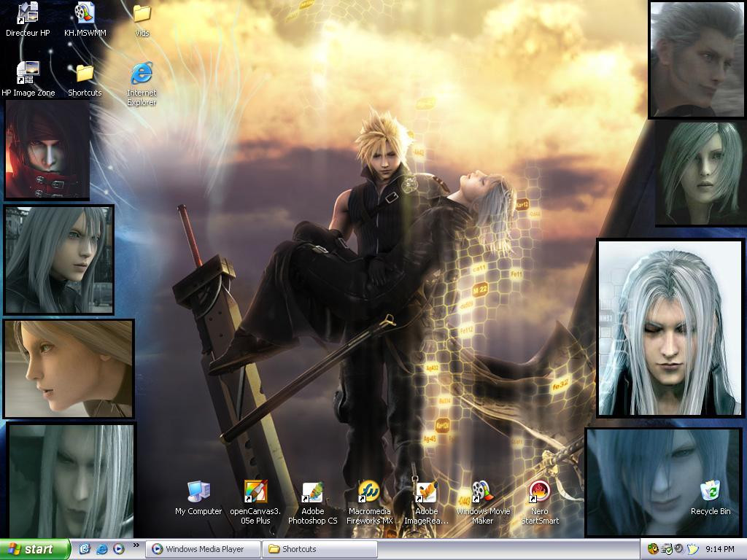Launch Internet Explorer from the quick launch bar

102,549
